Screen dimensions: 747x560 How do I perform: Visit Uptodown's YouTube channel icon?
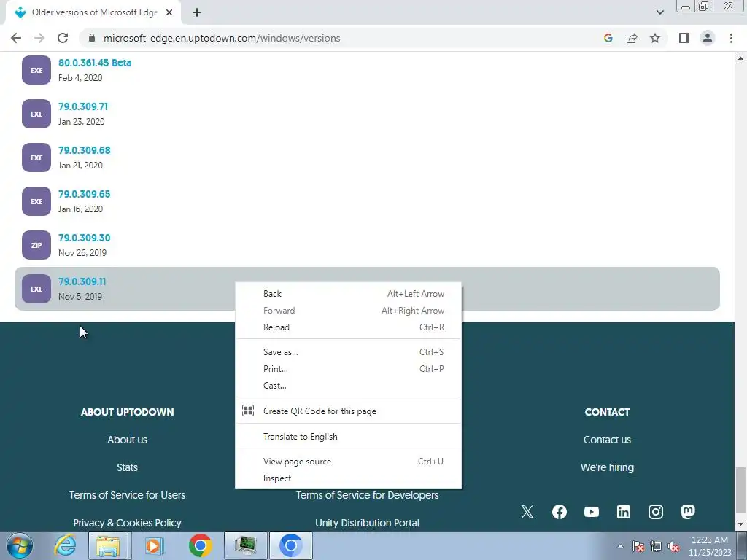coord(591,512)
